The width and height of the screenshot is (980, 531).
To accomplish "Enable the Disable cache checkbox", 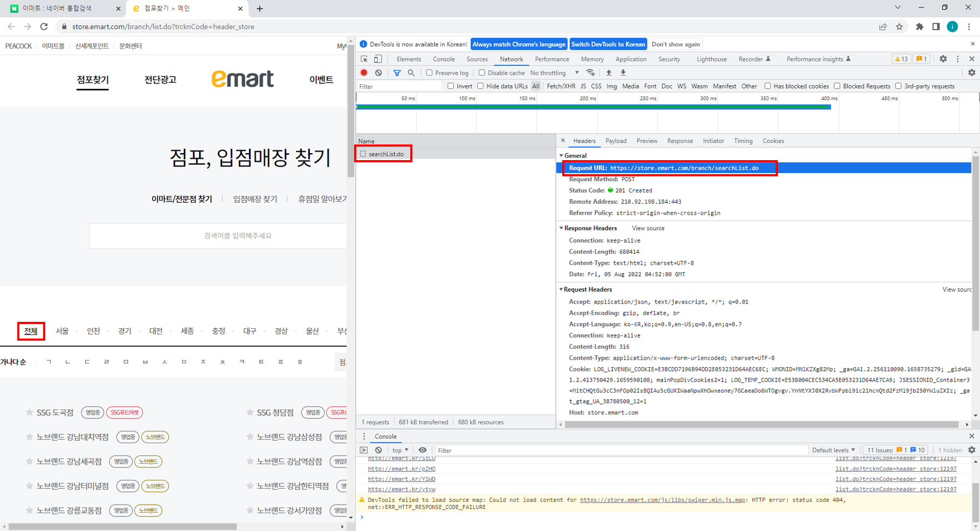I will pos(482,73).
